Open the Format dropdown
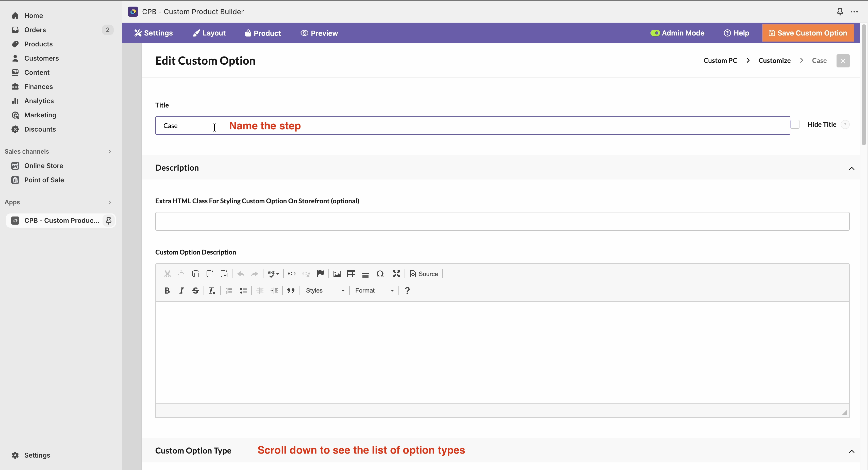The width and height of the screenshot is (868, 470). [x=374, y=291]
